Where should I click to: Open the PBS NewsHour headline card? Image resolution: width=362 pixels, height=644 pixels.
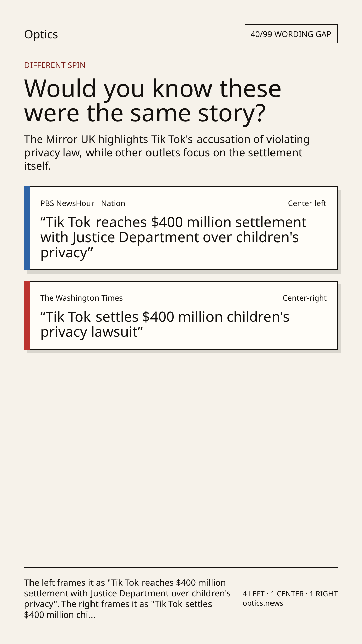[181, 228]
